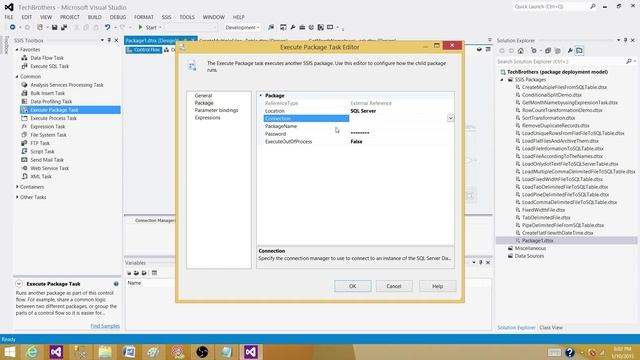640x360 pixels.
Task: Open Properties wrench in Solution Explorer
Action: 570,51
